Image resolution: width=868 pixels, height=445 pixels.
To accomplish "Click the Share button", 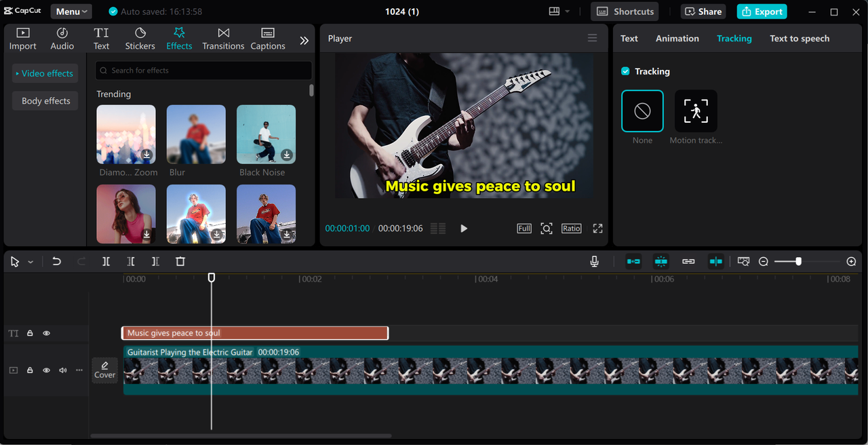I will click(703, 12).
